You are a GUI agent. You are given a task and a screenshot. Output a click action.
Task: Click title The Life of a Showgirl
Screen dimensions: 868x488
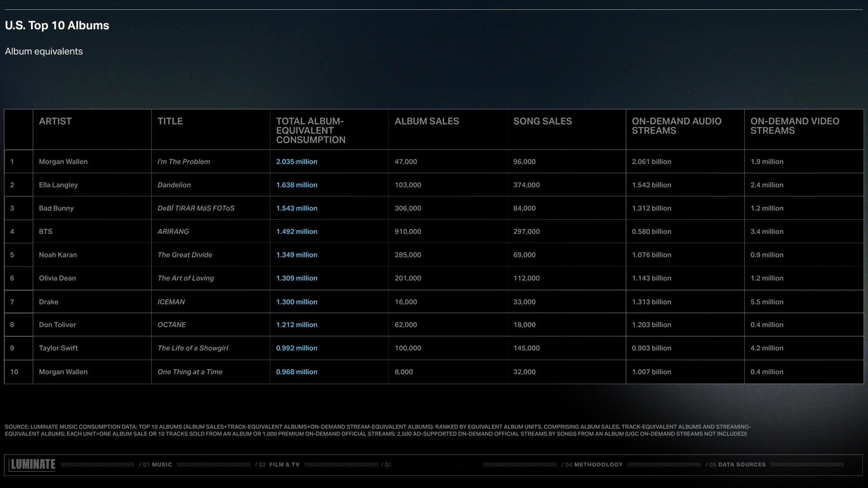click(193, 348)
